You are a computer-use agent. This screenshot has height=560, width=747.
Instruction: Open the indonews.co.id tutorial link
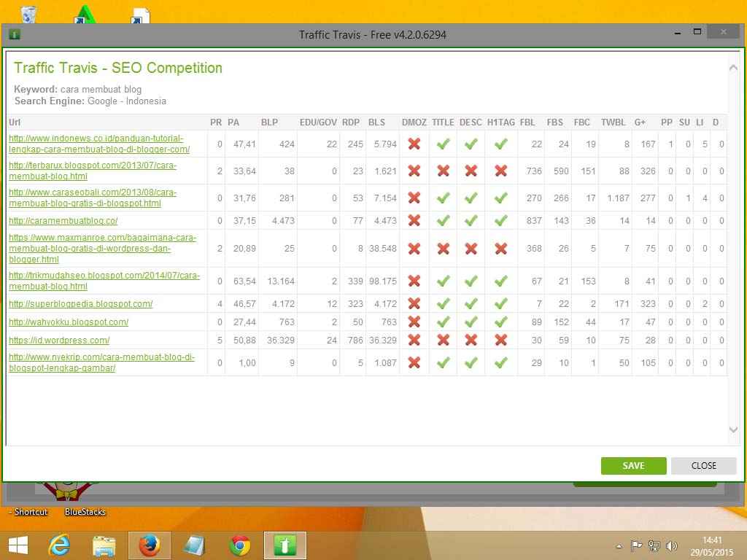coord(99,144)
